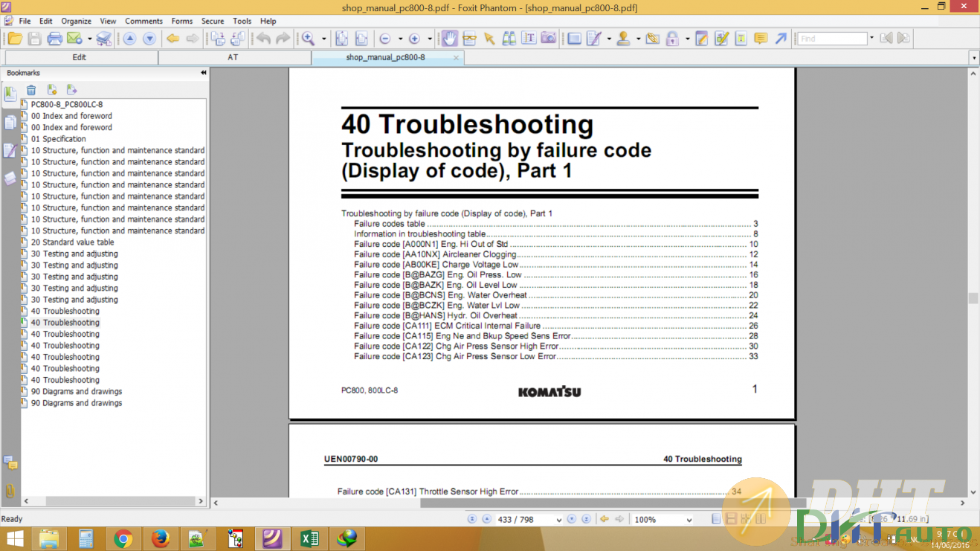The width and height of the screenshot is (980, 551).
Task: Close the shop_manual_pc800-8 tab
Action: 457,57
